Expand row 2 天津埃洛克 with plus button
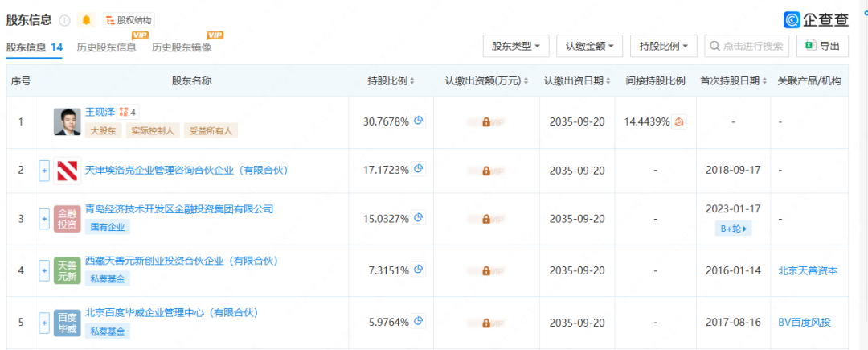Viewport: 868px width, 350px height. click(x=44, y=171)
